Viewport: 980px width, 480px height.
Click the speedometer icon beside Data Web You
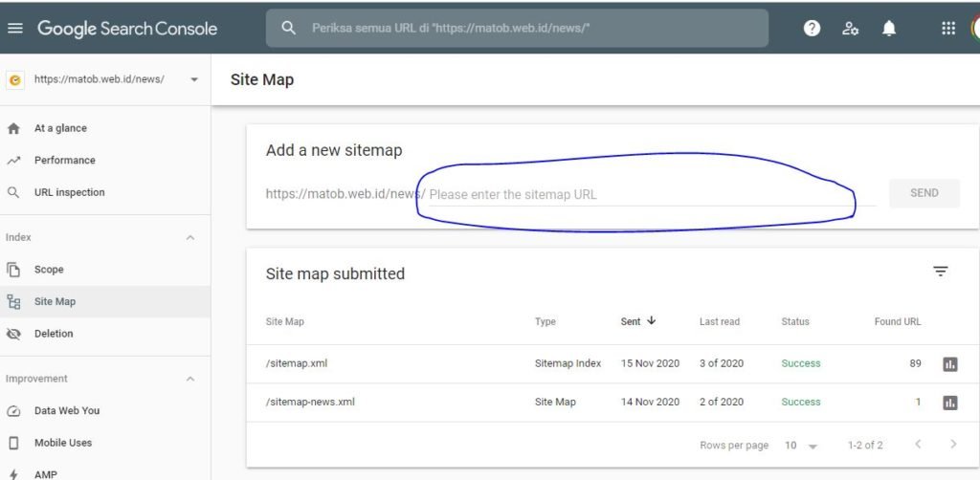[13, 411]
